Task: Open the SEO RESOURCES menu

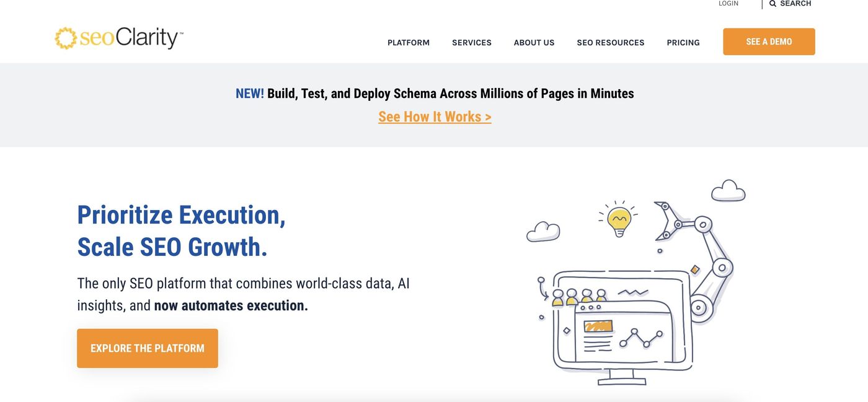Action: click(611, 43)
